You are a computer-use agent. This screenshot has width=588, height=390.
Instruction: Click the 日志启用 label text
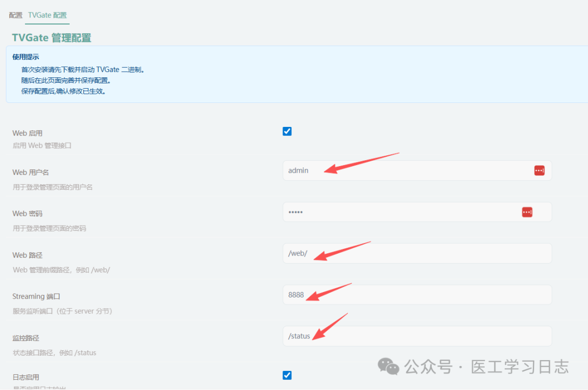26,377
